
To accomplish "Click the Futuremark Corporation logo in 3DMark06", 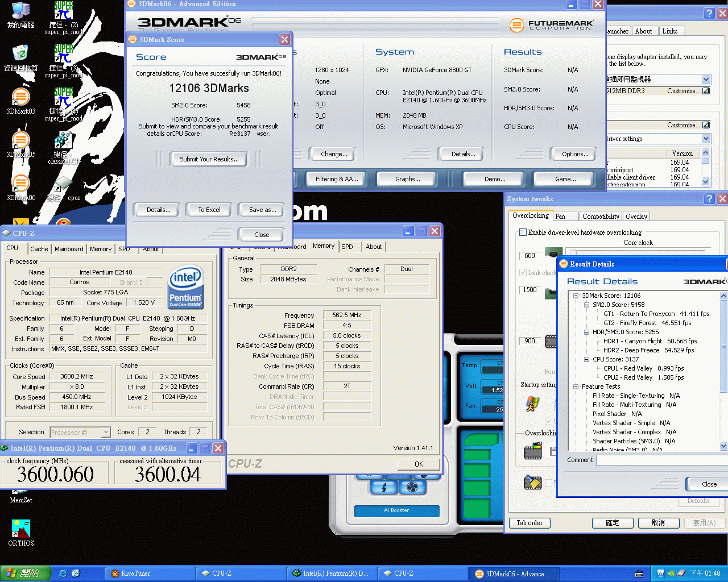I will [x=552, y=25].
